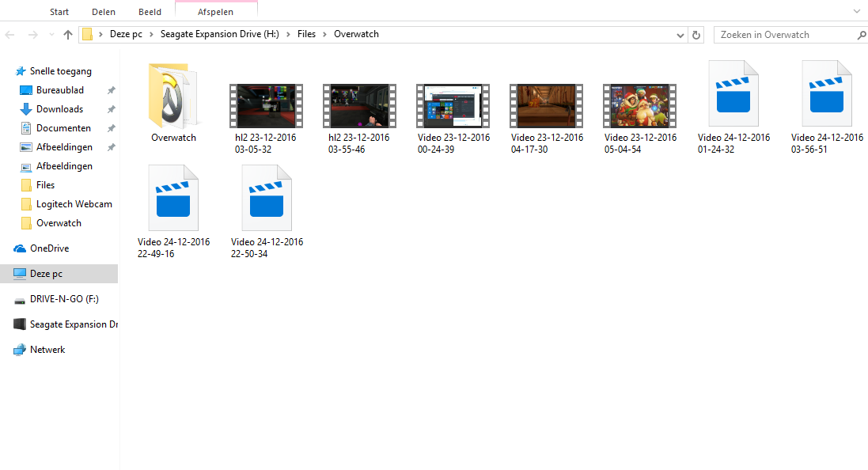This screenshot has width=868, height=470.
Task: Open recent locations dropdown arrow
Action: [51, 35]
